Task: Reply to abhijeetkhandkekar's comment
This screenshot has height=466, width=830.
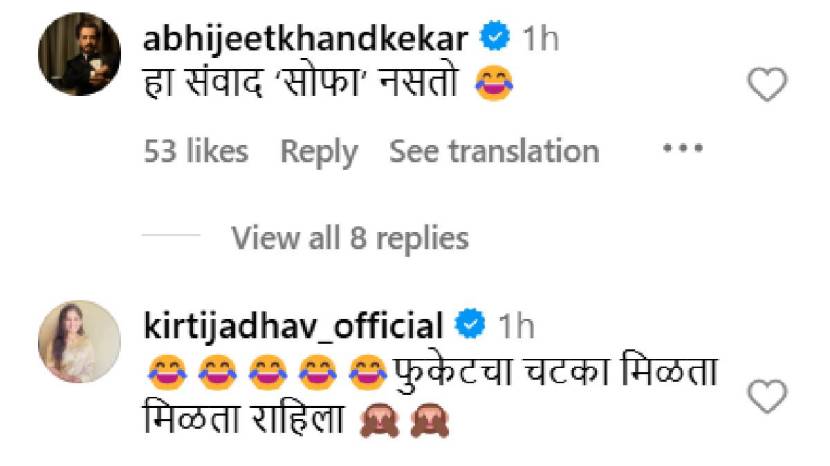Action: tap(319, 152)
